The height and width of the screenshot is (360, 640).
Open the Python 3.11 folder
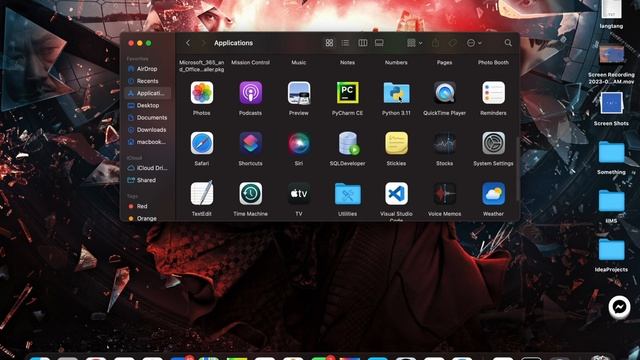click(396, 93)
